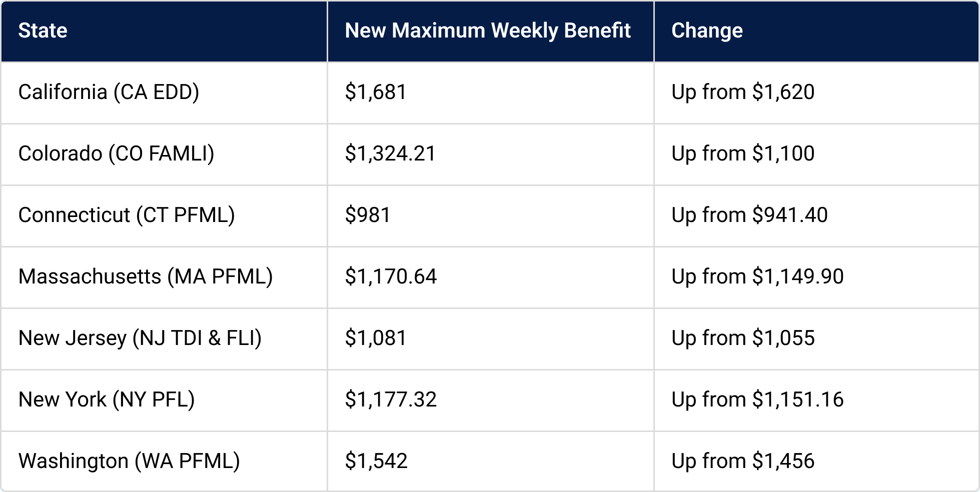Viewport: 980px width, 492px height.
Task: Click the $1,170.64 benefit value
Action: pyautogui.click(x=391, y=277)
